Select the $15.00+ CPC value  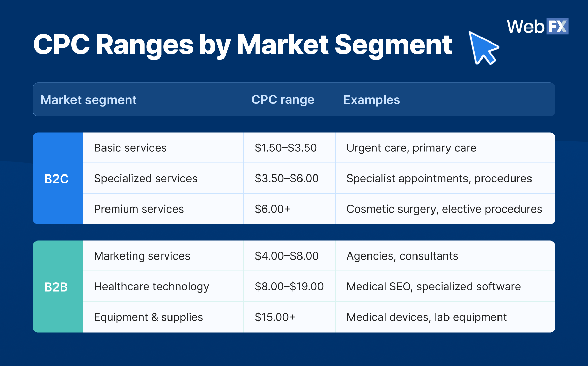point(275,317)
